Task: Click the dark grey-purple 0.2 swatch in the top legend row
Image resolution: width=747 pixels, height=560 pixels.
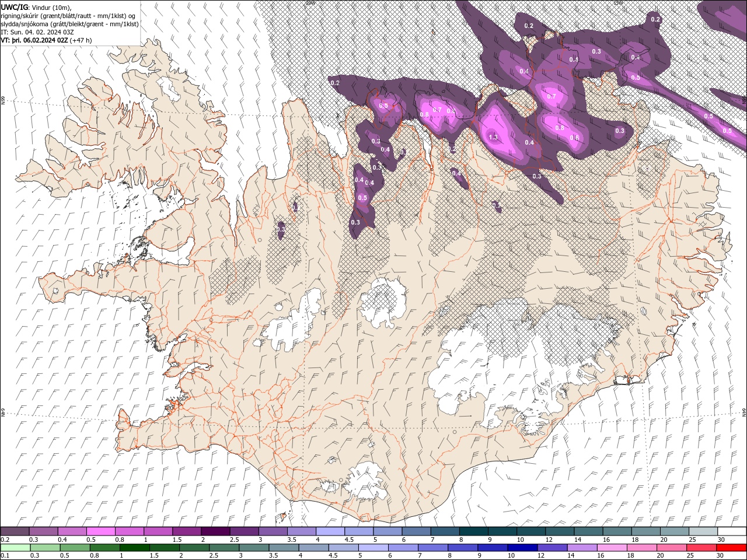Action: point(15,531)
